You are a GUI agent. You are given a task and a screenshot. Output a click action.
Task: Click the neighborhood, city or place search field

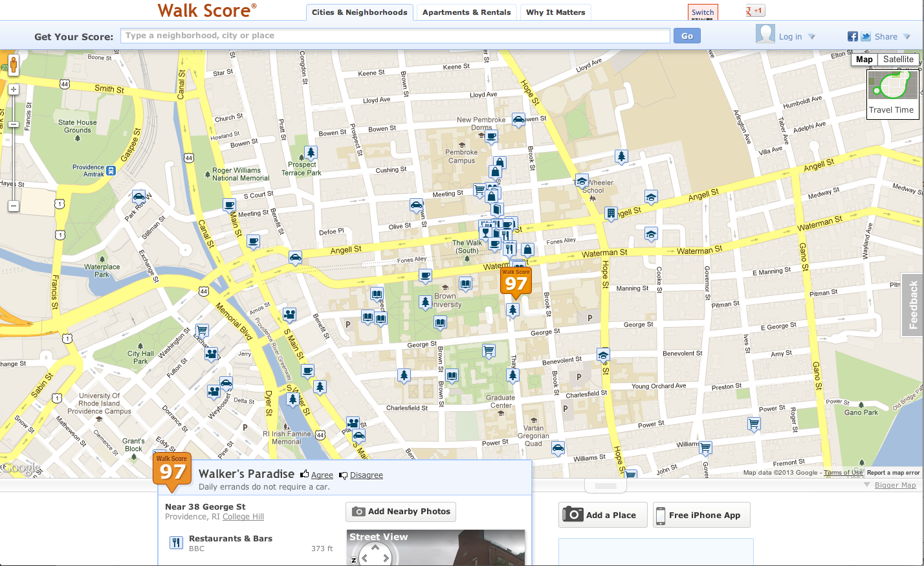(x=395, y=36)
